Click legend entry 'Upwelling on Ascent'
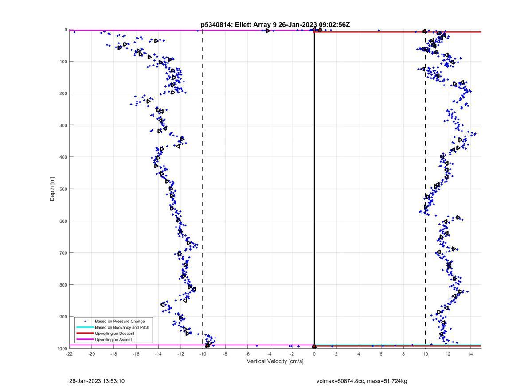Screen dimensions: 532x392 pyautogui.click(x=113, y=340)
